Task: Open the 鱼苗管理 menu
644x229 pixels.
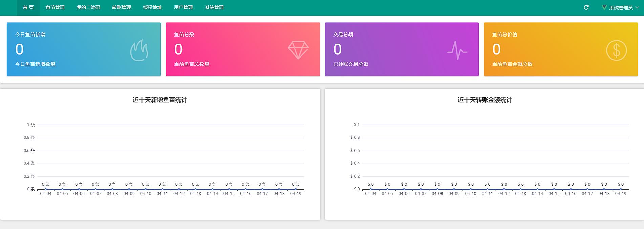Action: tap(55, 7)
